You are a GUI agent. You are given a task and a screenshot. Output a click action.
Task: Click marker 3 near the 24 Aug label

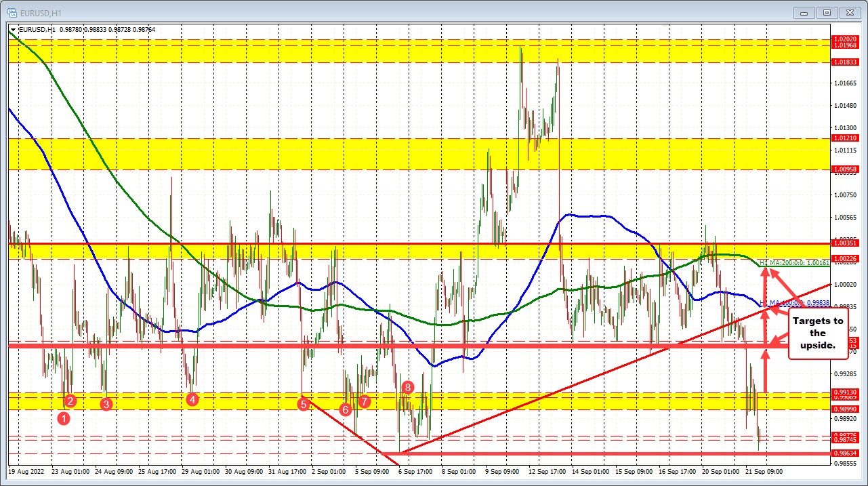[x=105, y=404]
